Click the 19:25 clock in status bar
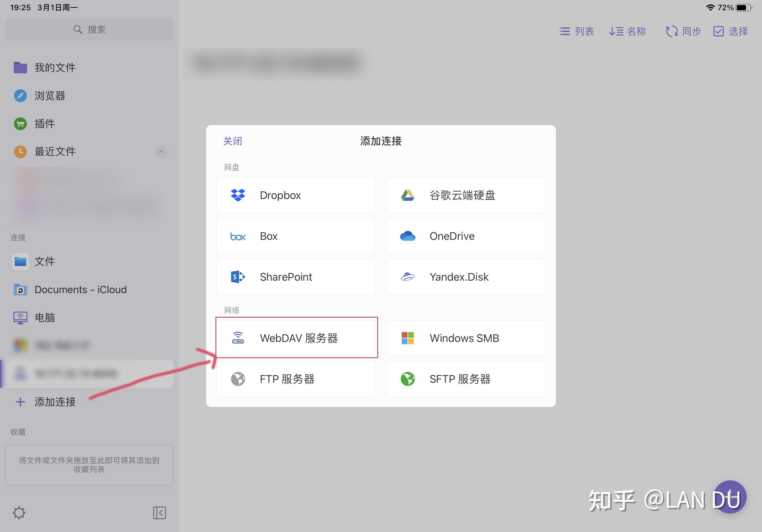The width and height of the screenshot is (762, 532). [20, 7]
